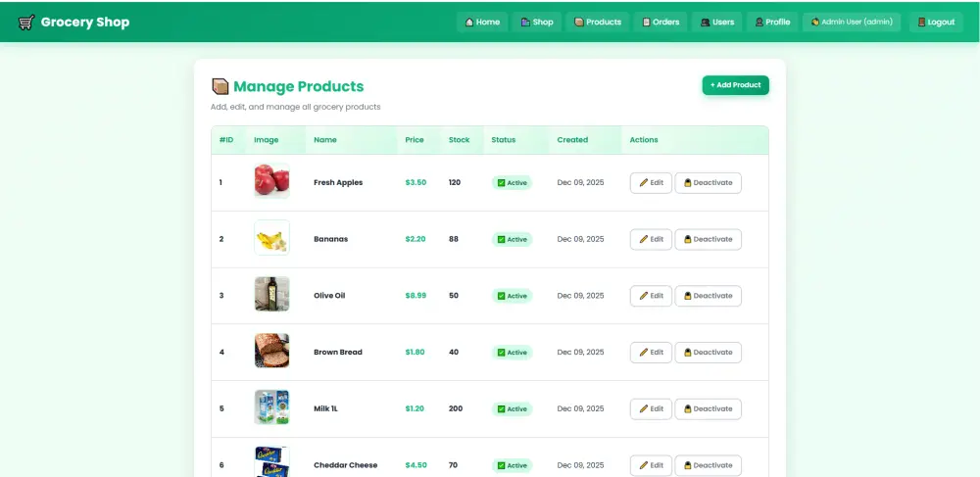The height and width of the screenshot is (477, 980).
Task: Click pencil icon in Milk 1L row
Action: pyautogui.click(x=643, y=409)
